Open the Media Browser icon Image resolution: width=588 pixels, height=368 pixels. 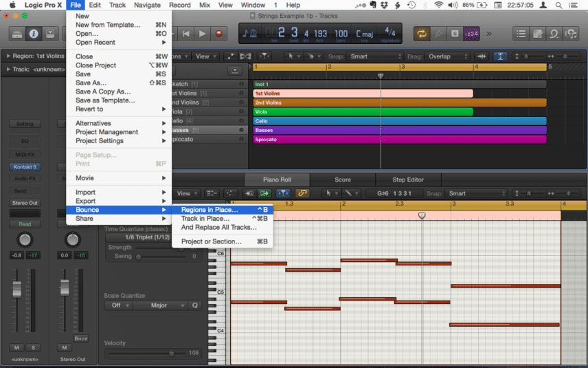click(571, 34)
